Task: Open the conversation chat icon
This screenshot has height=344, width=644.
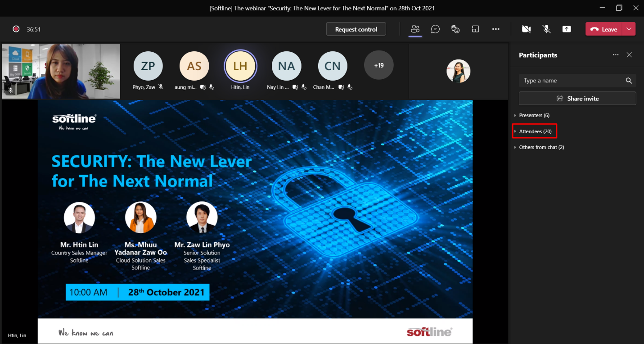Action: pos(435,29)
